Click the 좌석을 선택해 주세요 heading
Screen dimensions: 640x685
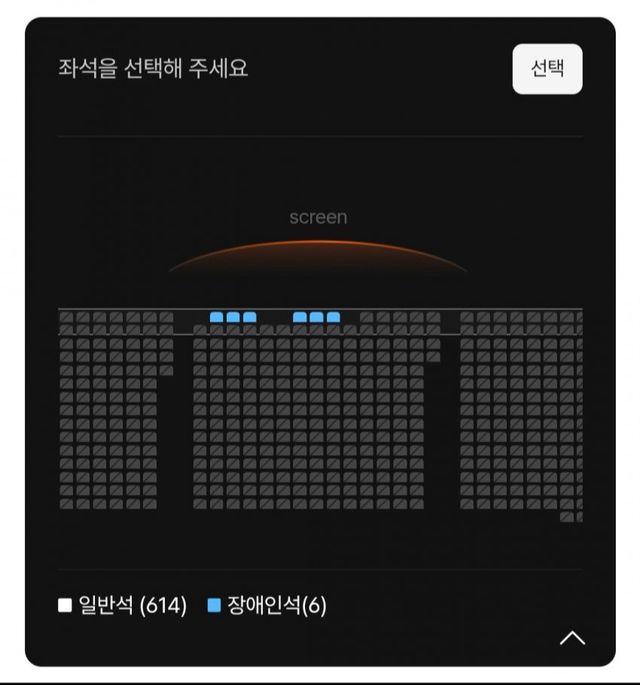click(x=153, y=68)
